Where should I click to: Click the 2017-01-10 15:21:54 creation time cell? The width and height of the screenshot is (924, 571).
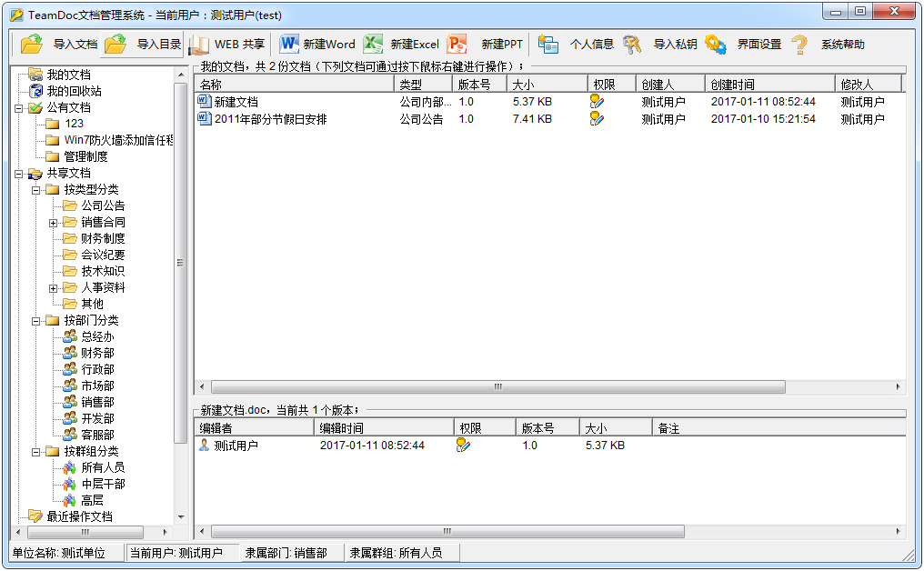click(x=763, y=118)
